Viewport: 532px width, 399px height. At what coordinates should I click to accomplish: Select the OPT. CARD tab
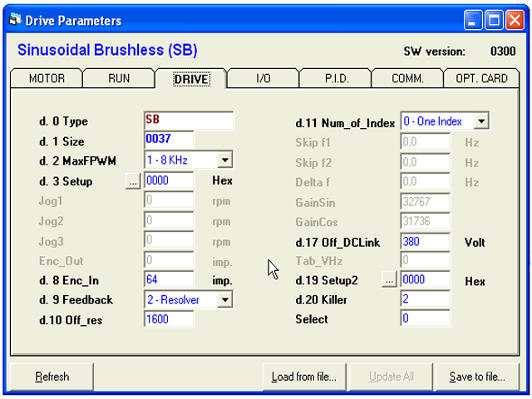pos(481,79)
